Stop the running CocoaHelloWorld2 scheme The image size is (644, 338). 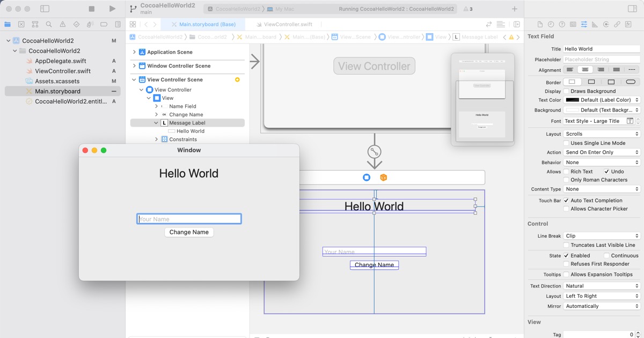(x=92, y=9)
